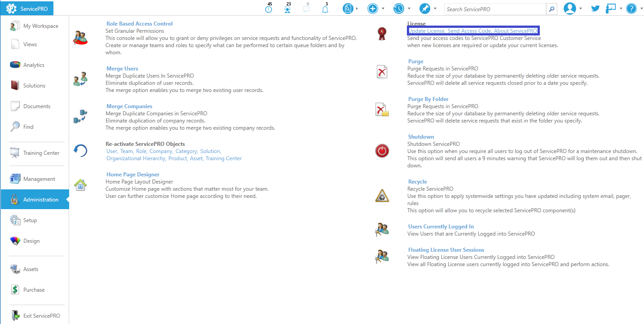This screenshot has height=324, width=644.
Task: Click the user profile avatar icon
Action: click(570, 9)
